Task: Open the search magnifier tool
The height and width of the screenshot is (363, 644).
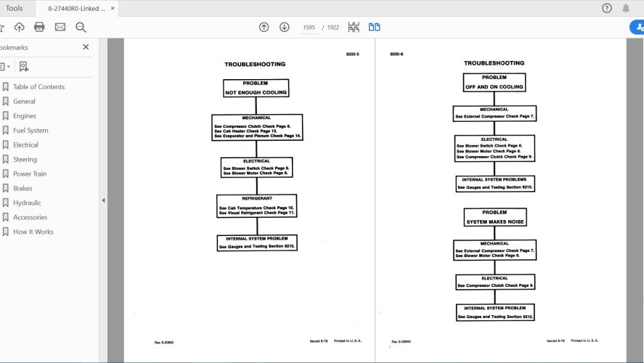Action: 81,27
